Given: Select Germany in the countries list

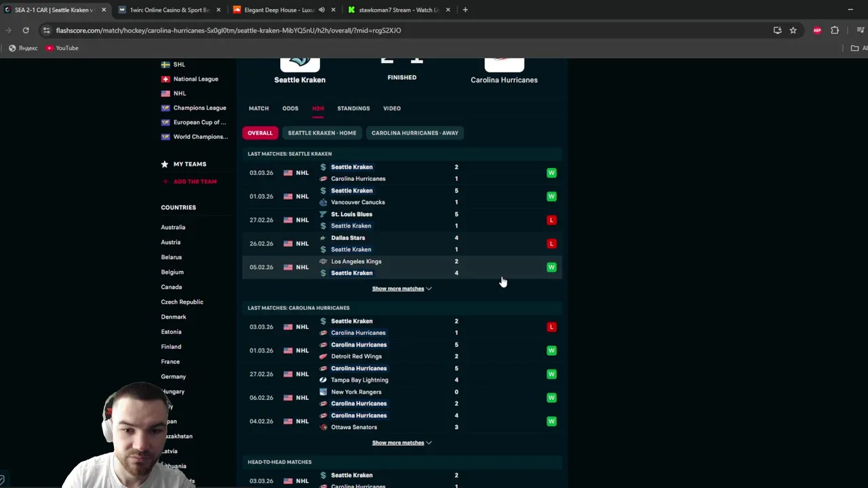Looking at the screenshot, I should [174, 377].
